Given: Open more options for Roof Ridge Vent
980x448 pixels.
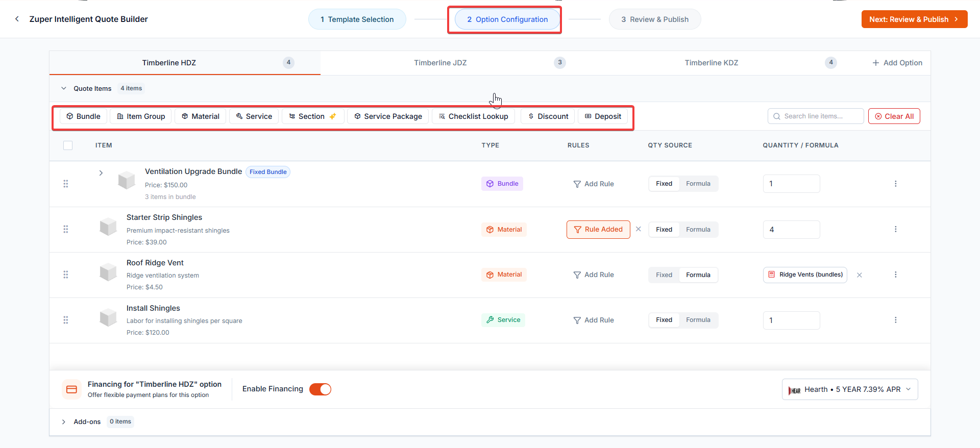Looking at the screenshot, I should [895, 275].
